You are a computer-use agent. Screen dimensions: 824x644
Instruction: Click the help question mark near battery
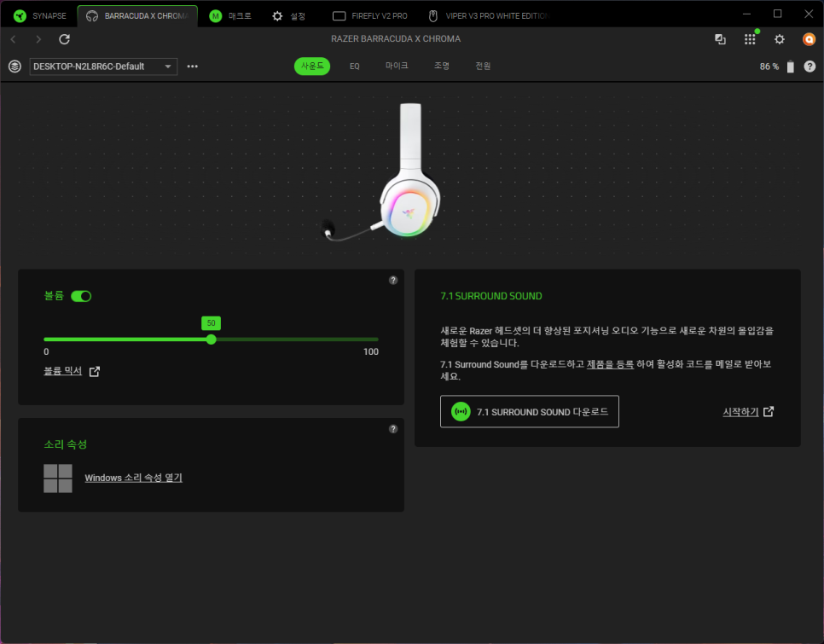click(x=809, y=67)
